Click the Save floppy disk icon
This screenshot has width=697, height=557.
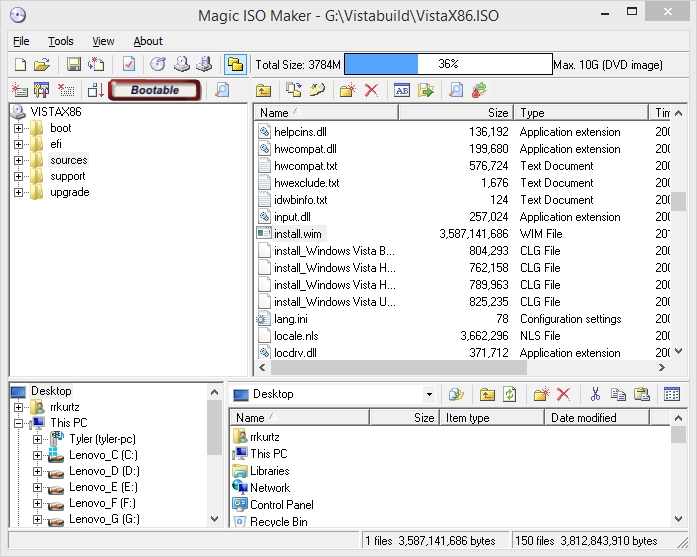click(74, 64)
